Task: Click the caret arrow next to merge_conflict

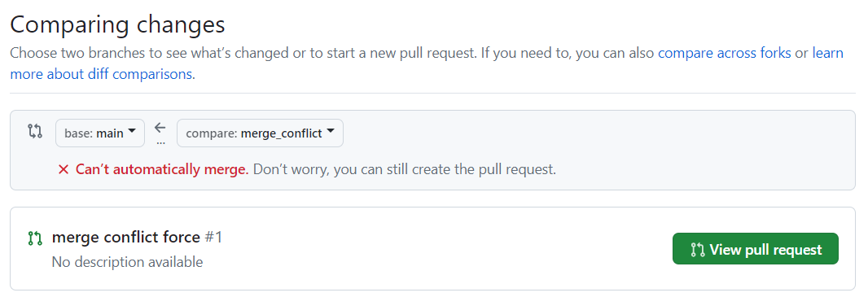Action: point(331,132)
